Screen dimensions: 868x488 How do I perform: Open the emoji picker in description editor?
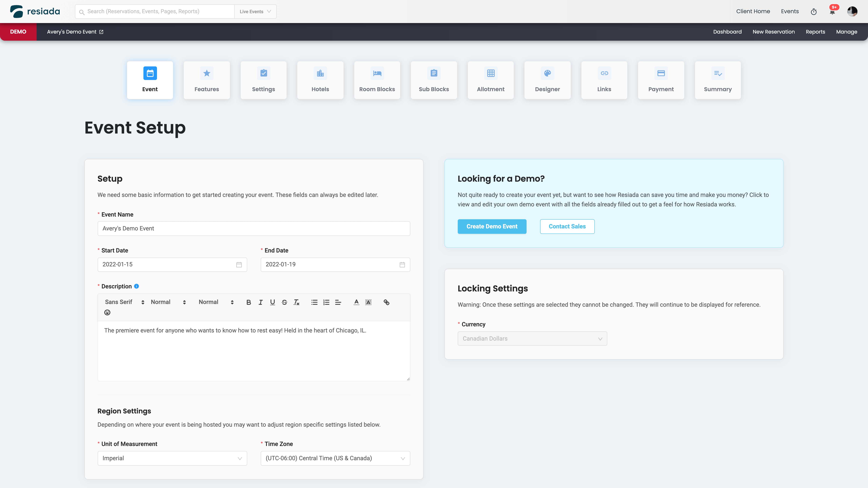tap(107, 312)
